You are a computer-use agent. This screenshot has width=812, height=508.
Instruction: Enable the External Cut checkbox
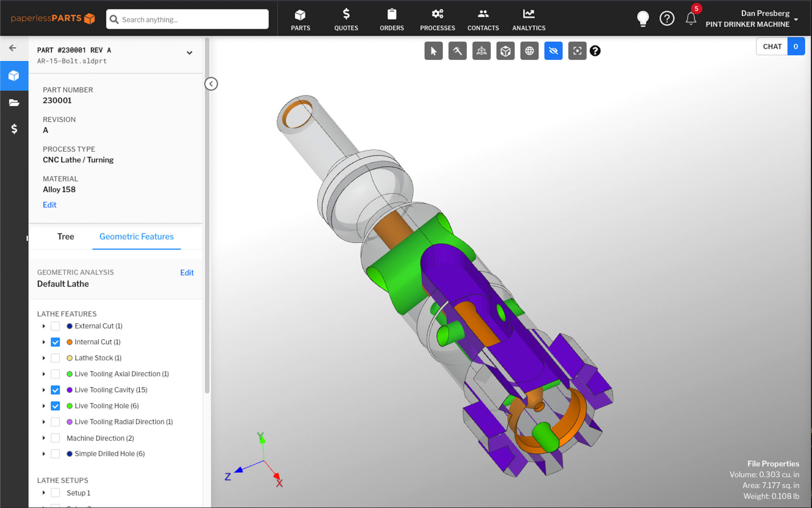coord(56,326)
